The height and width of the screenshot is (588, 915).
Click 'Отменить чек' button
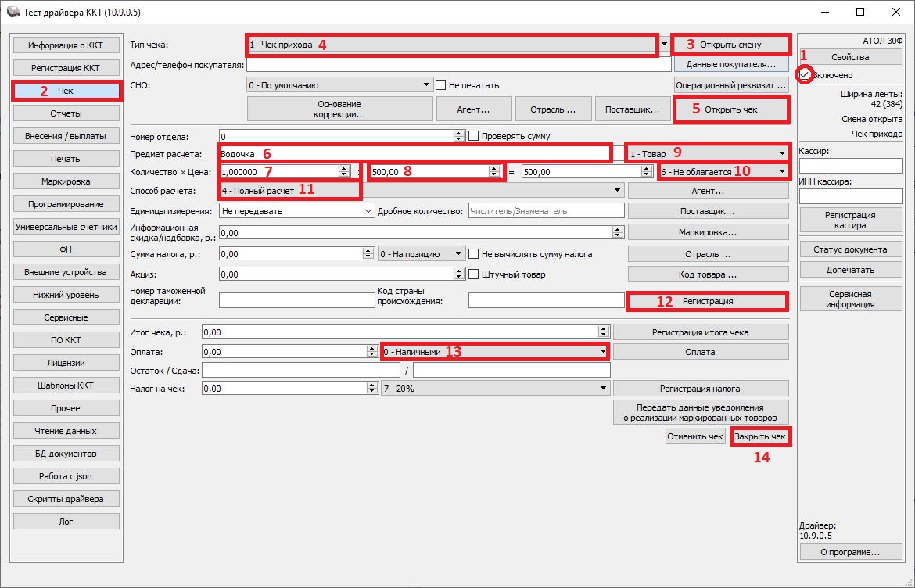(x=694, y=436)
